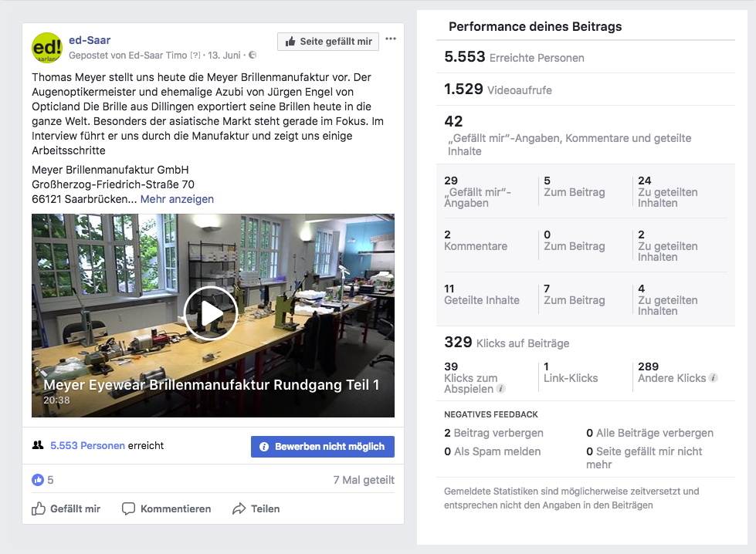Open the 5.553 Personen reach link
The height and width of the screenshot is (554, 756).
pyautogui.click(x=88, y=446)
